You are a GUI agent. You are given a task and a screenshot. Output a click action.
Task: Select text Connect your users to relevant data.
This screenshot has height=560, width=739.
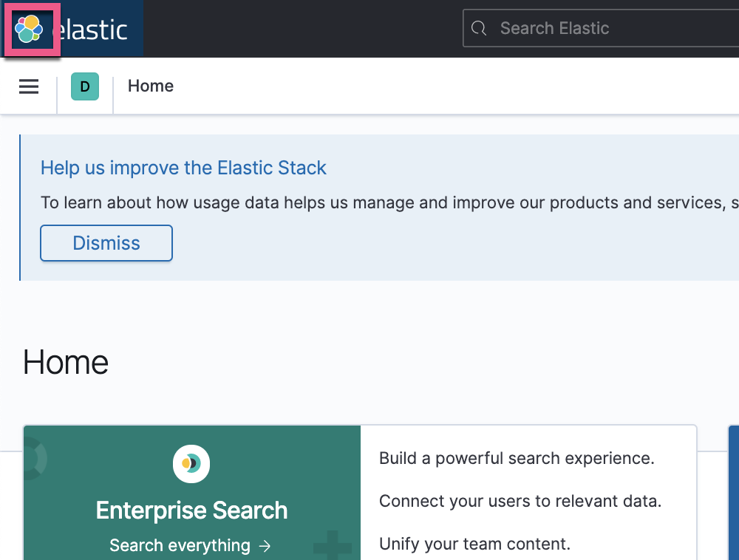520,501
